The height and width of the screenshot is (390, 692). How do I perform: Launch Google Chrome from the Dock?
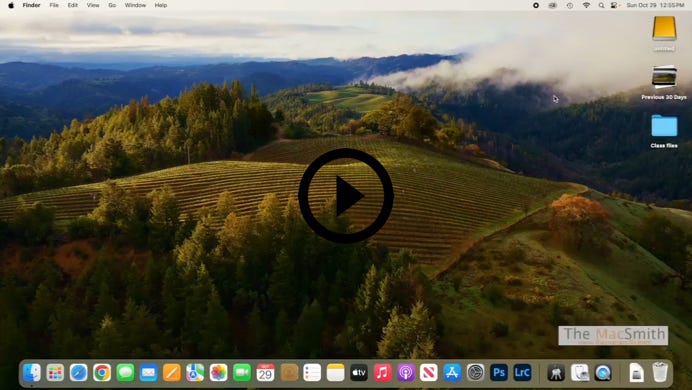102,373
